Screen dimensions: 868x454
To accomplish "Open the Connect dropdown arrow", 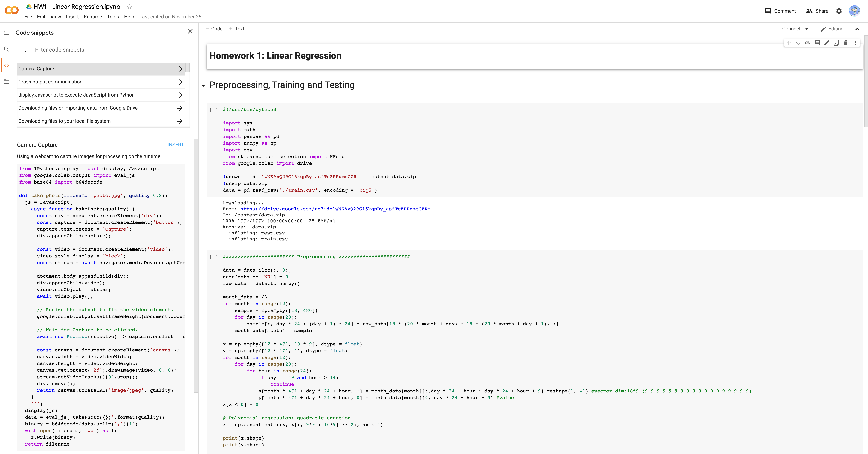I will pos(807,29).
